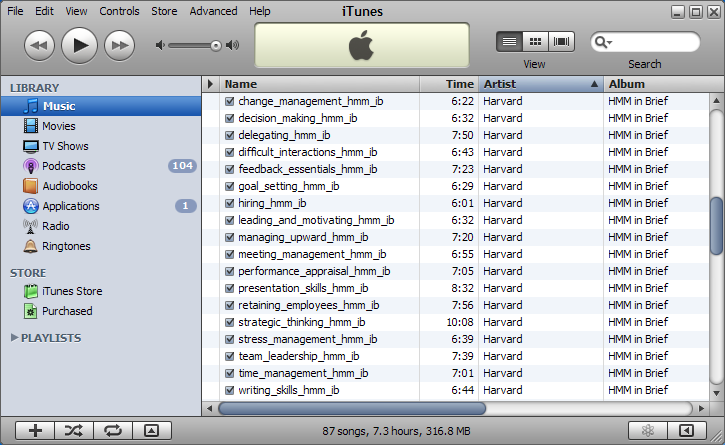Uncheck strategic_thinking_hmm_ib checkbox

click(229, 322)
